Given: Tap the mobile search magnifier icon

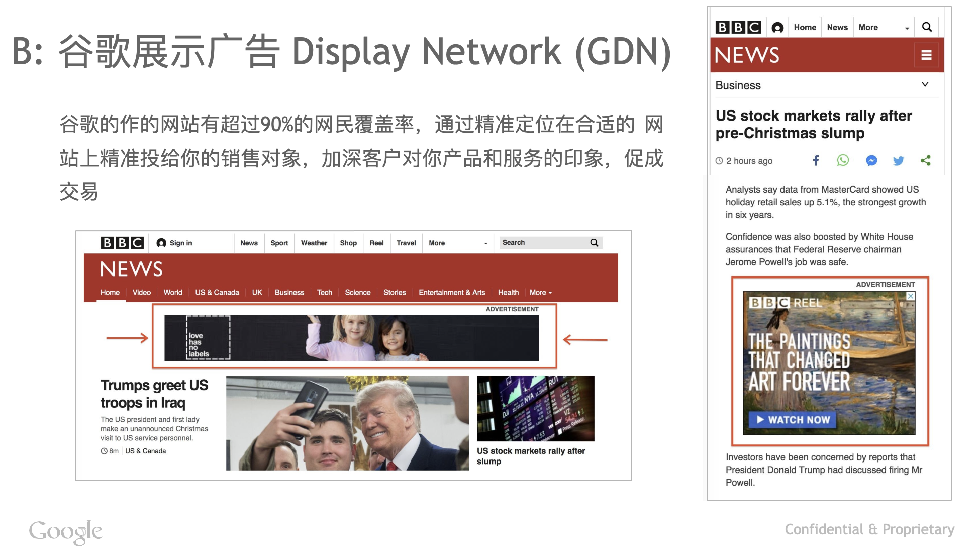Looking at the screenshot, I should 927,27.
